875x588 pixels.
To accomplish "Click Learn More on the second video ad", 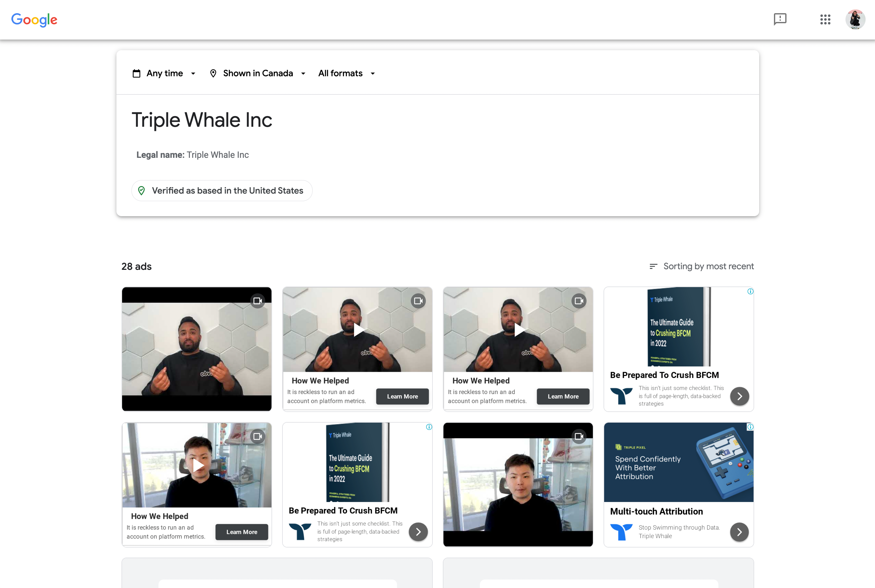I will (x=402, y=396).
